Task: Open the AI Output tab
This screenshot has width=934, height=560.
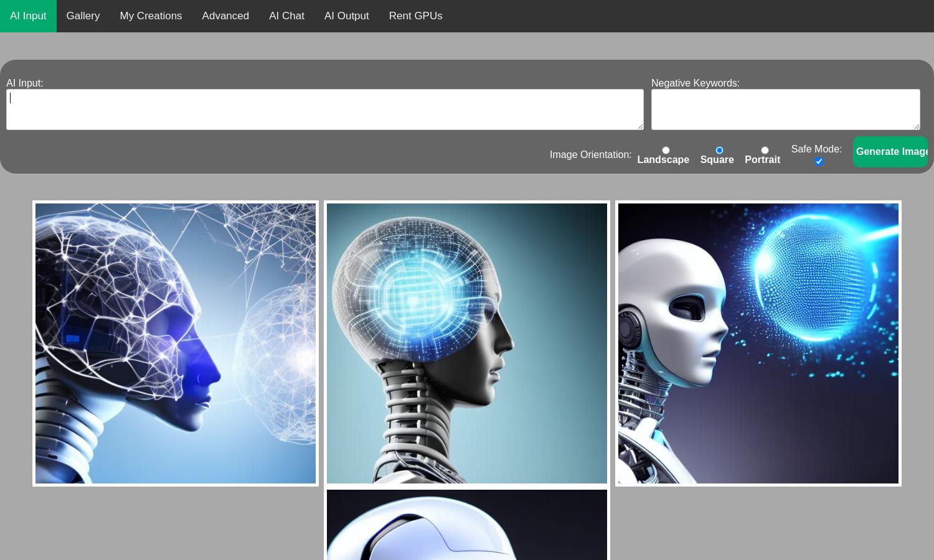Action: point(346,16)
